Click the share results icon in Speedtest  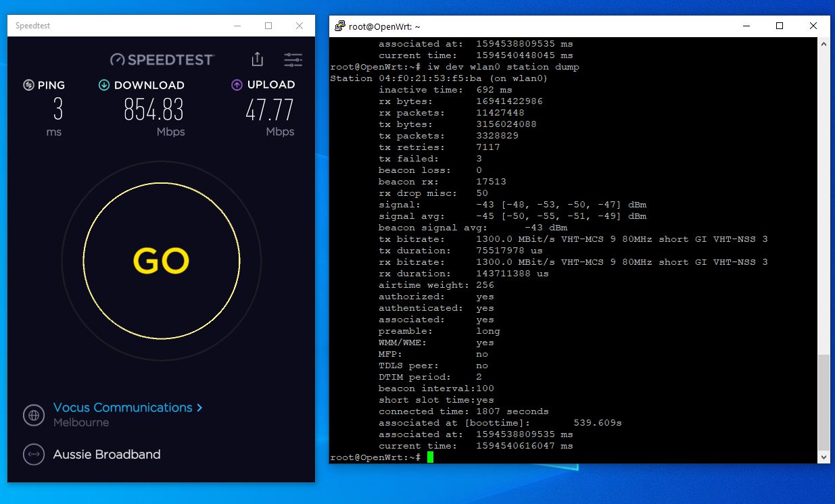(x=257, y=59)
